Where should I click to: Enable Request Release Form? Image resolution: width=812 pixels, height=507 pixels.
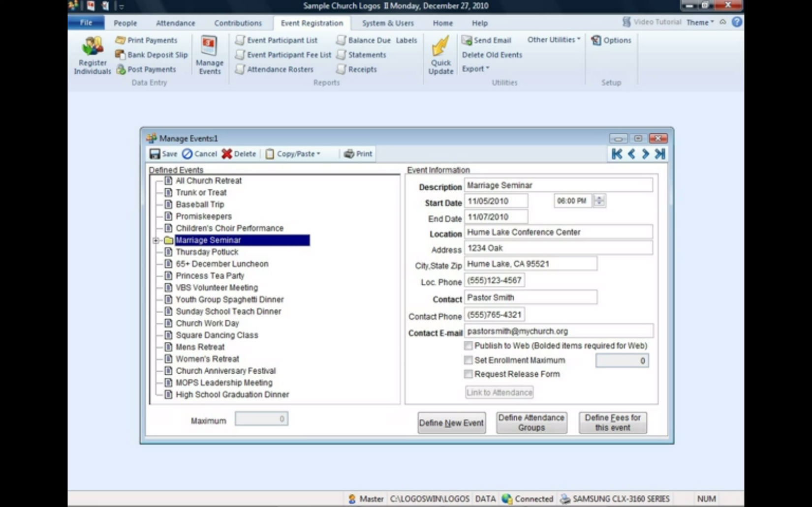click(x=468, y=374)
